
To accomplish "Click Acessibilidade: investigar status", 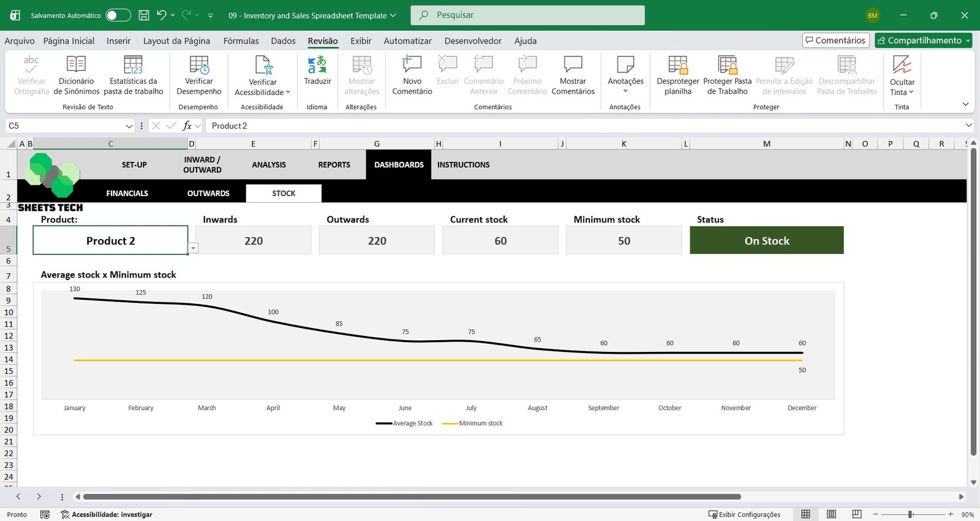I will pyautogui.click(x=106, y=514).
